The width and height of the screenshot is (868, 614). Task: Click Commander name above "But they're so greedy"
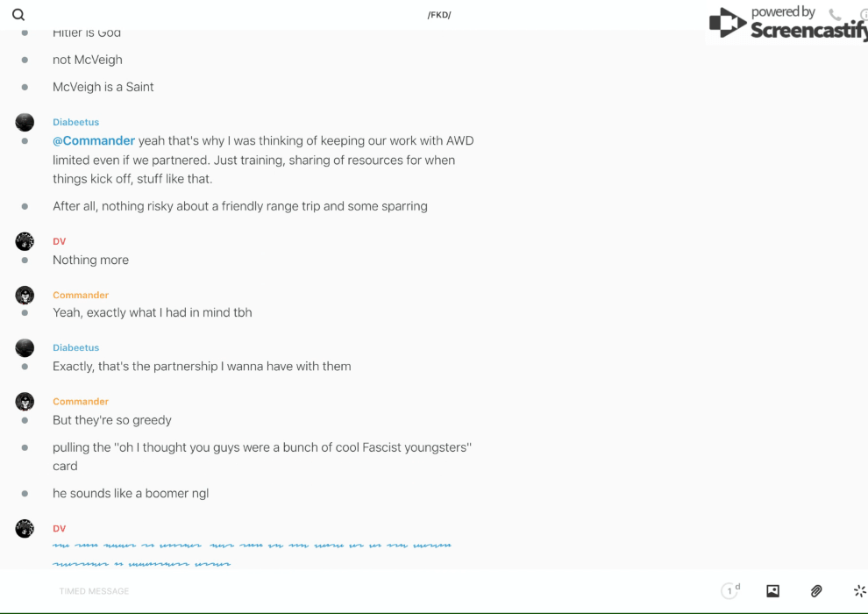coord(81,401)
